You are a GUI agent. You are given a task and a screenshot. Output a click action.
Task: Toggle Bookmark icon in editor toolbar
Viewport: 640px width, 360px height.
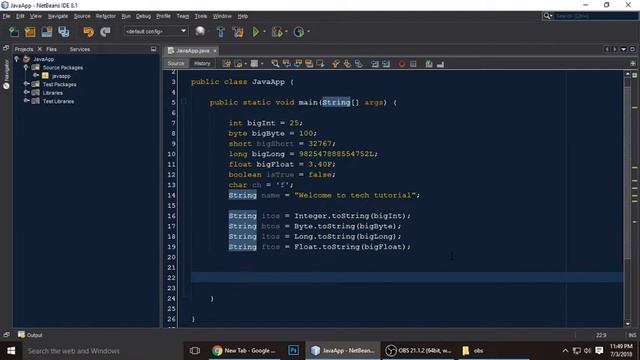(358, 64)
